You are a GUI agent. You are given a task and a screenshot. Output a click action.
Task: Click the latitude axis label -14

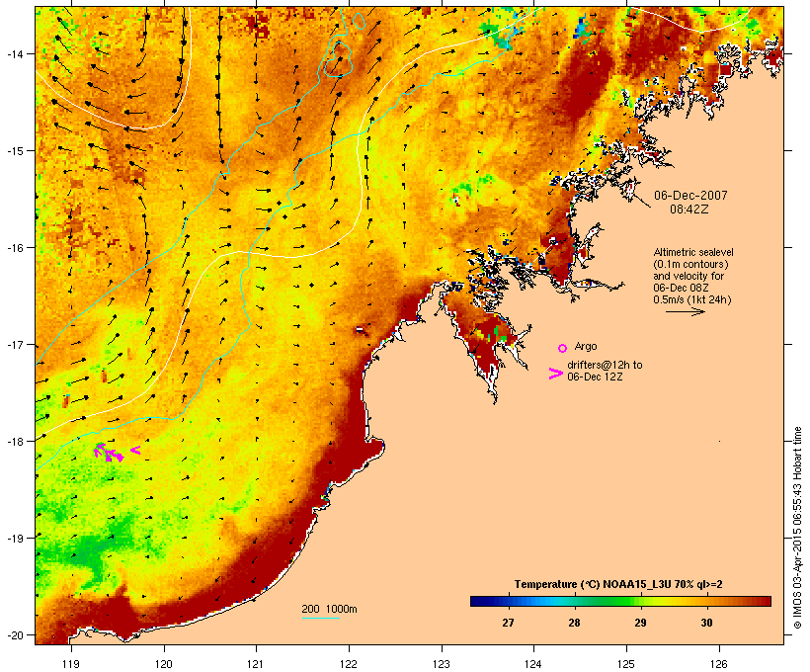point(14,54)
